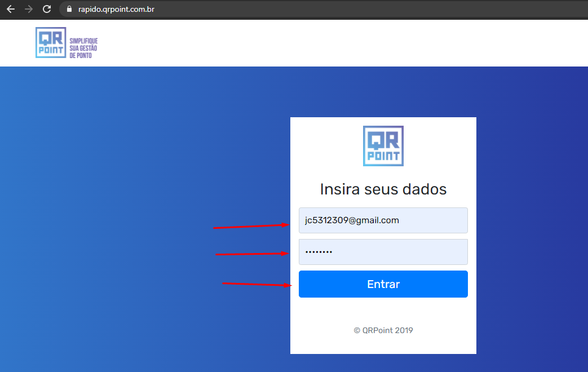Click the browser forward arrow

[29, 9]
